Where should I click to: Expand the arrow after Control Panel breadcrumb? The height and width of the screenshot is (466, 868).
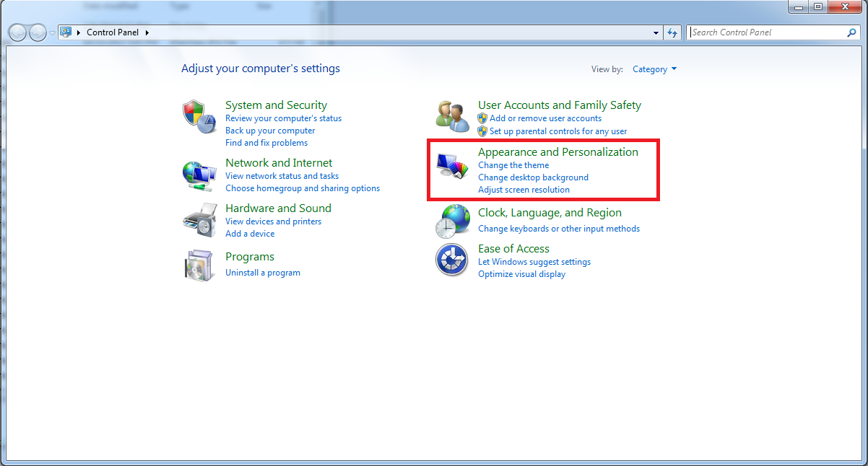pyautogui.click(x=147, y=32)
